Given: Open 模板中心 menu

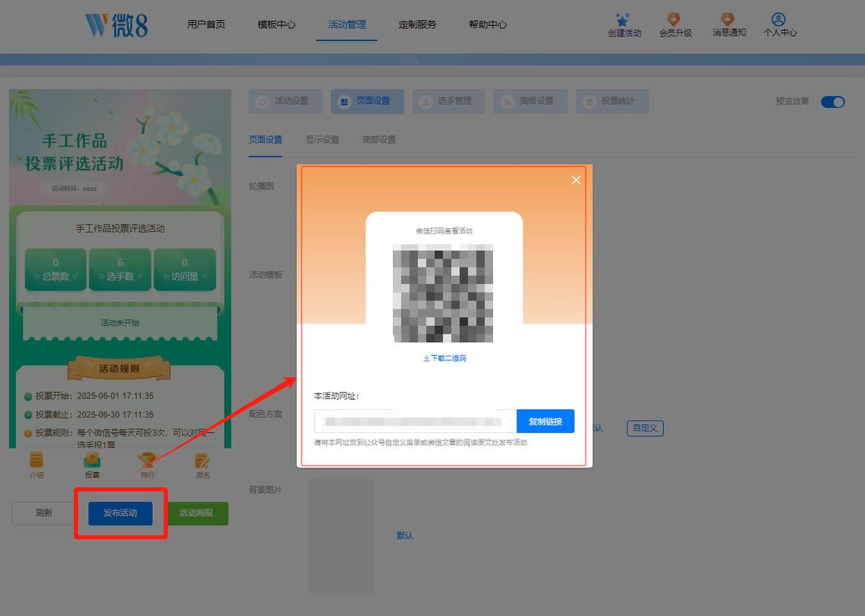Looking at the screenshot, I should tap(276, 24).
